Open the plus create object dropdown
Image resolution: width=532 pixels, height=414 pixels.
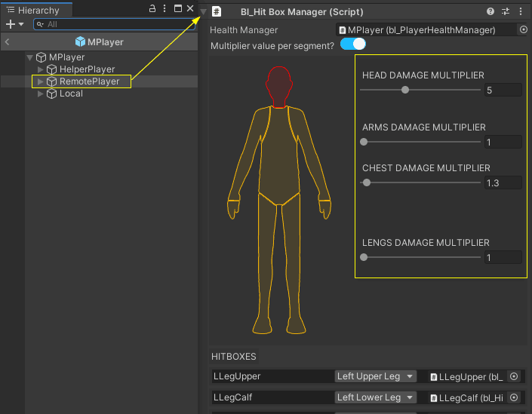click(x=14, y=24)
